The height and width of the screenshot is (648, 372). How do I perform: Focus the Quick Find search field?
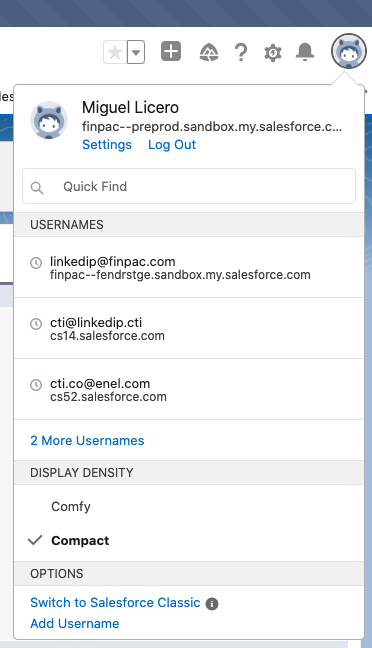[x=189, y=186]
